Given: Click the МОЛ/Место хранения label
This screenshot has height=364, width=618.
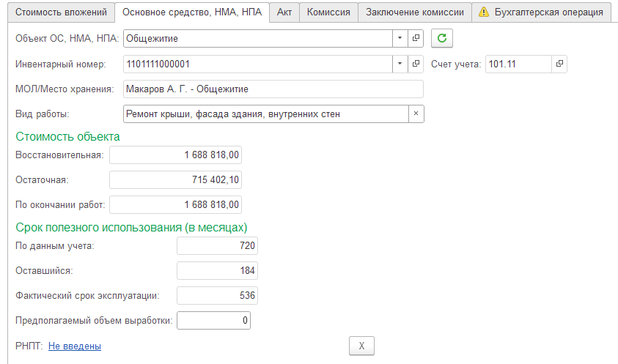Looking at the screenshot, I should pos(65,89).
